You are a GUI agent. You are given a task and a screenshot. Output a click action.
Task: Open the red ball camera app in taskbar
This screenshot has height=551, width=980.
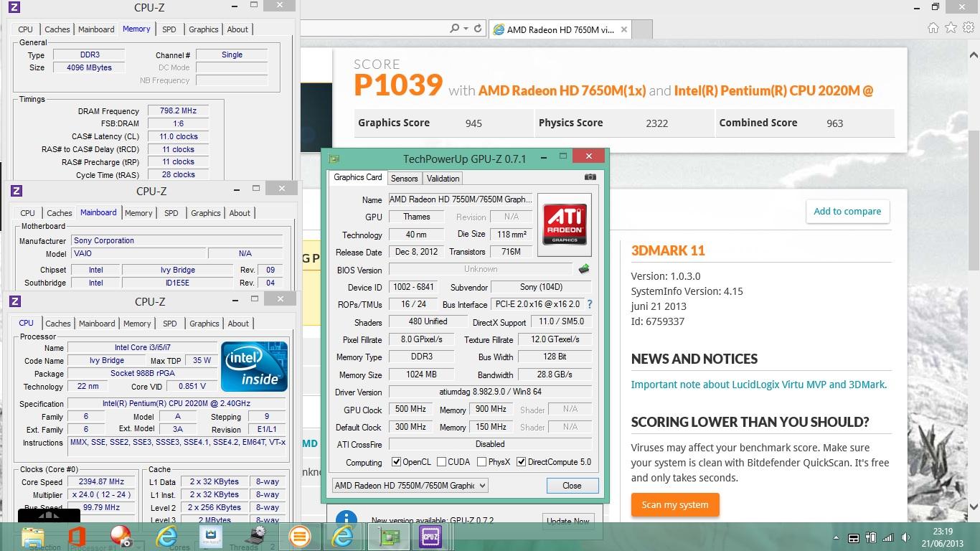tap(121, 537)
